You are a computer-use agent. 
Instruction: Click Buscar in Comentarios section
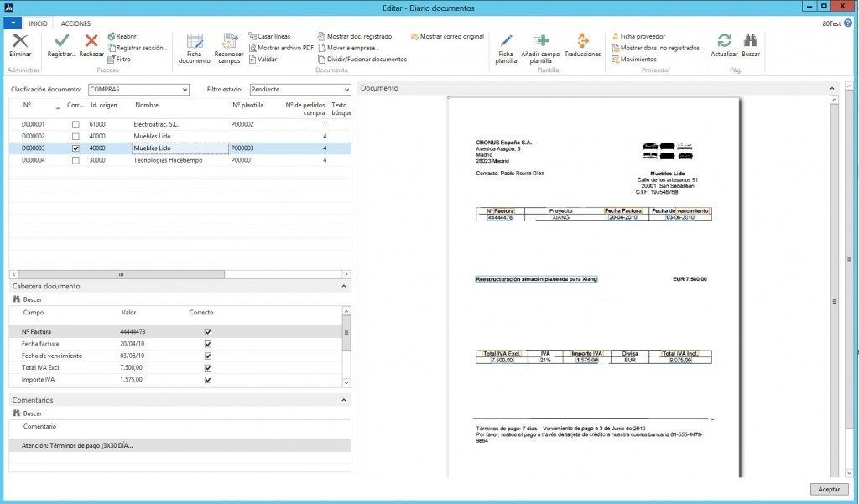click(27, 413)
